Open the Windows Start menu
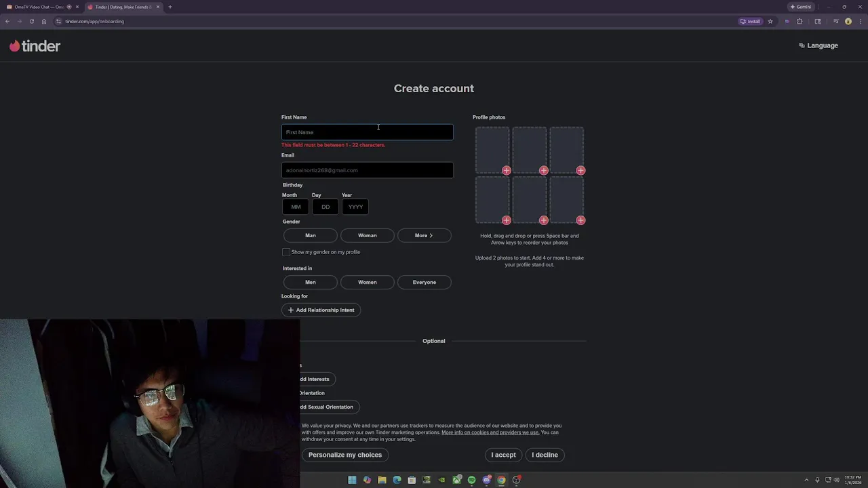This screenshot has height=488, width=868. [352, 480]
